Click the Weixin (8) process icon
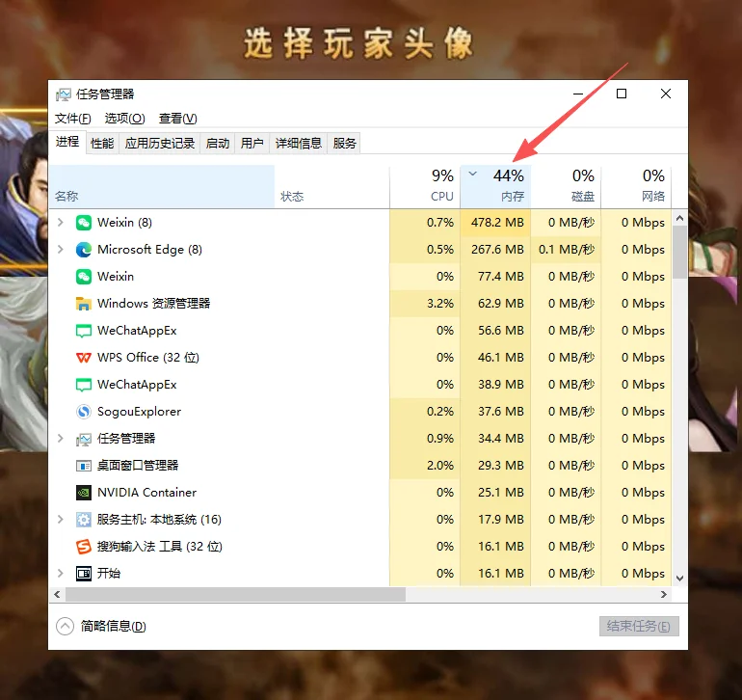The height and width of the screenshot is (700, 742). (84, 223)
